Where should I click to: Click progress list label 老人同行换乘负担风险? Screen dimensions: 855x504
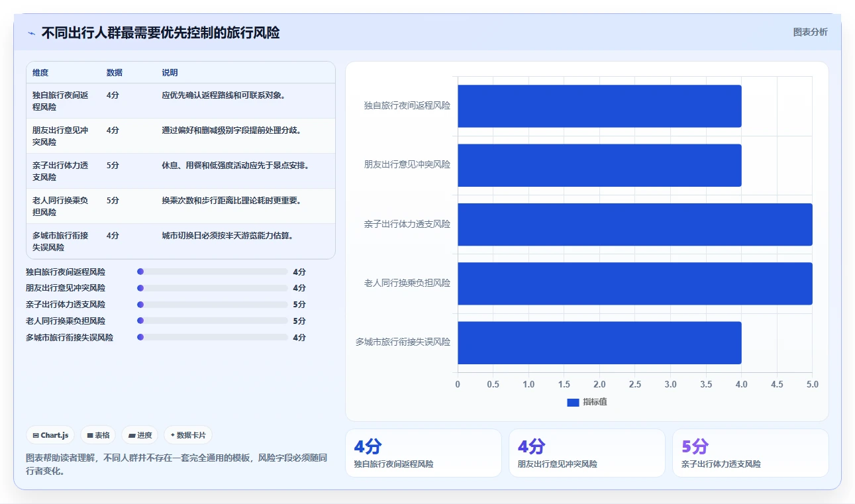click(x=66, y=321)
